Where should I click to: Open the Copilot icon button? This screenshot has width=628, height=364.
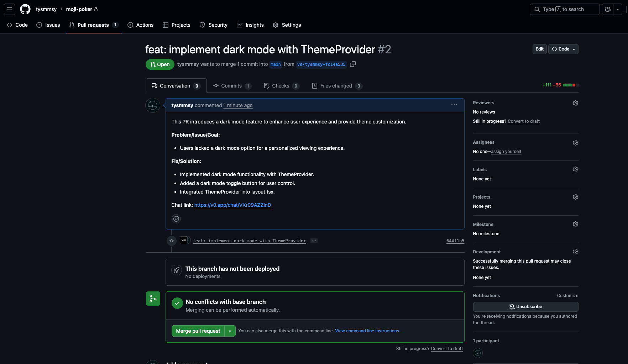[x=608, y=9]
